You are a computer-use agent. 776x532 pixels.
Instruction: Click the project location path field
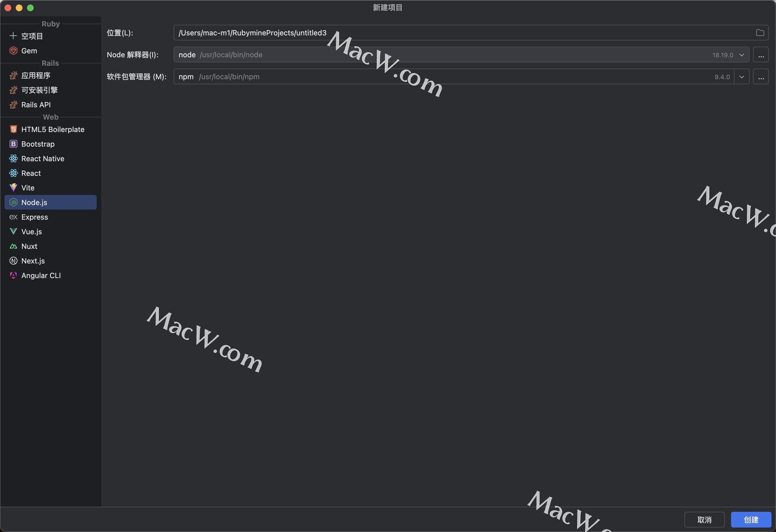click(471, 33)
